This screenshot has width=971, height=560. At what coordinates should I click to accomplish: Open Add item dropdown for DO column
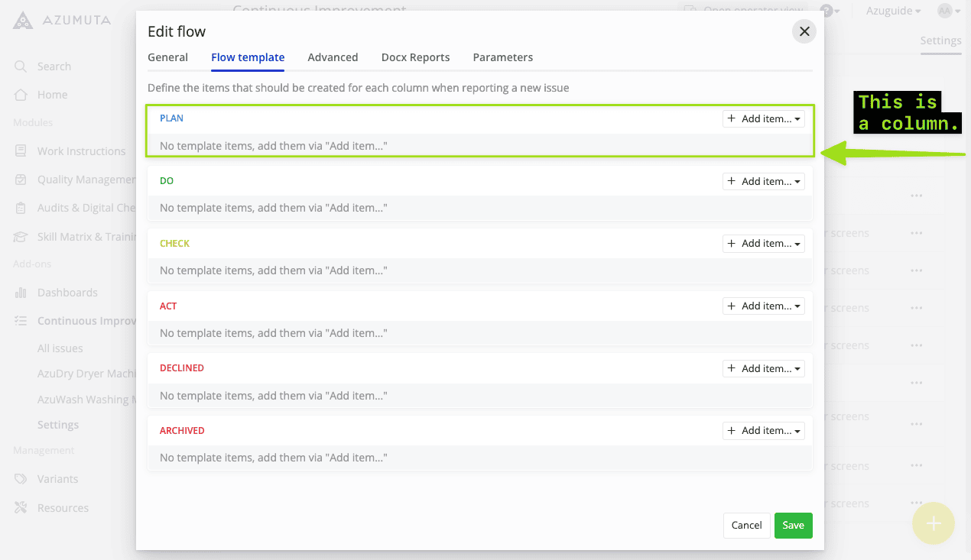tap(763, 182)
